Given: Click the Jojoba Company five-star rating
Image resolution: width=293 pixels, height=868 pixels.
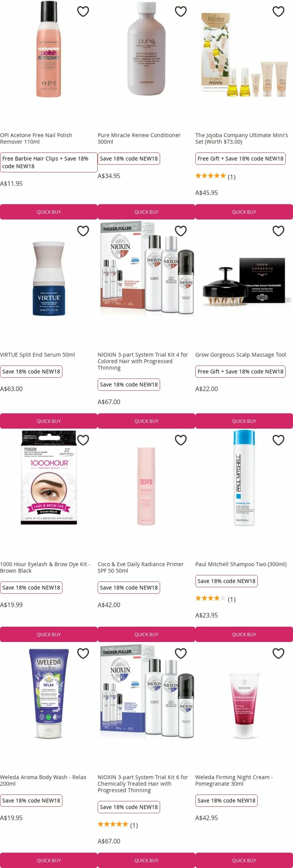Looking at the screenshot, I should tap(211, 176).
